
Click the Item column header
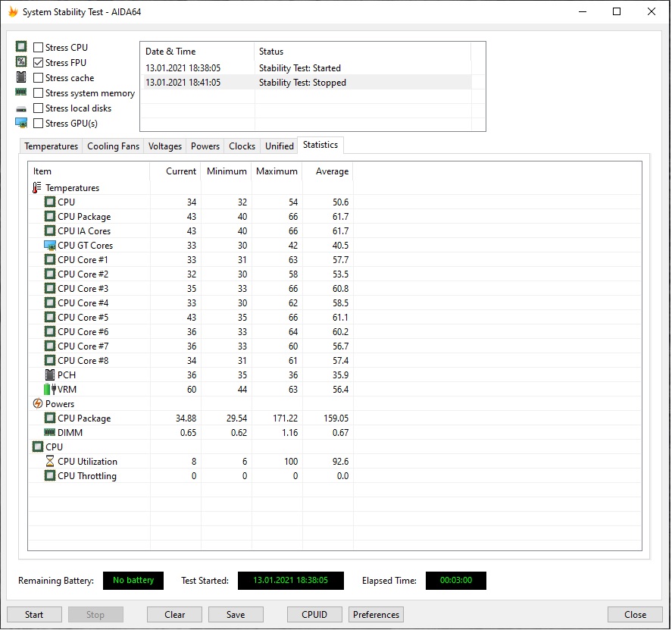pos(89,171)
